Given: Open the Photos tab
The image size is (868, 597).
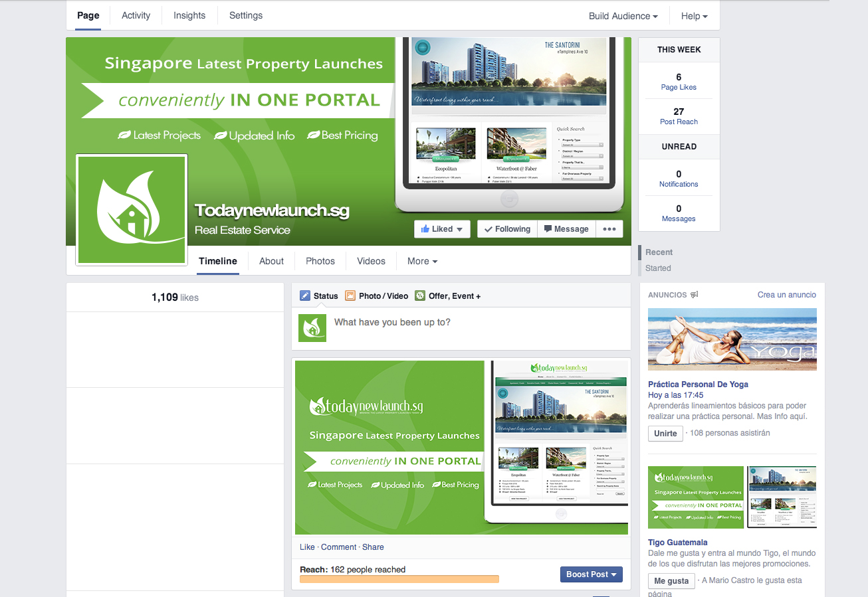Looking at the screenshot, I should coord(320,261).
